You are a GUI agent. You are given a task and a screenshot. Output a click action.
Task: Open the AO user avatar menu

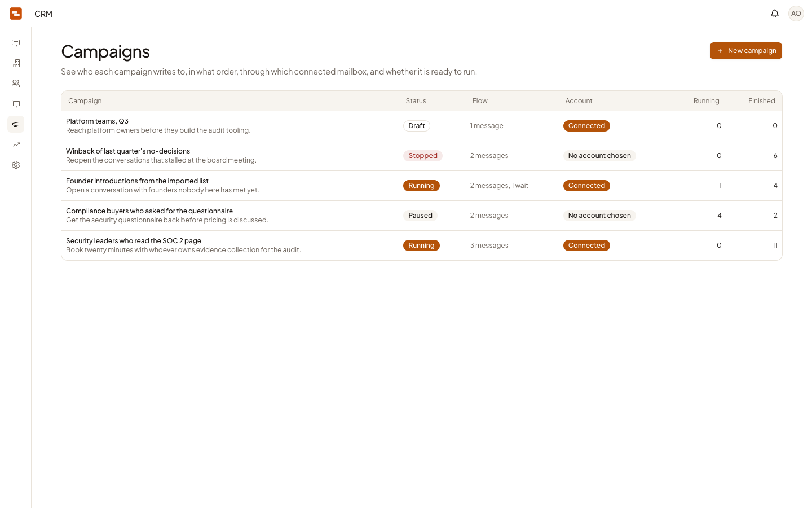coord(796,14)
